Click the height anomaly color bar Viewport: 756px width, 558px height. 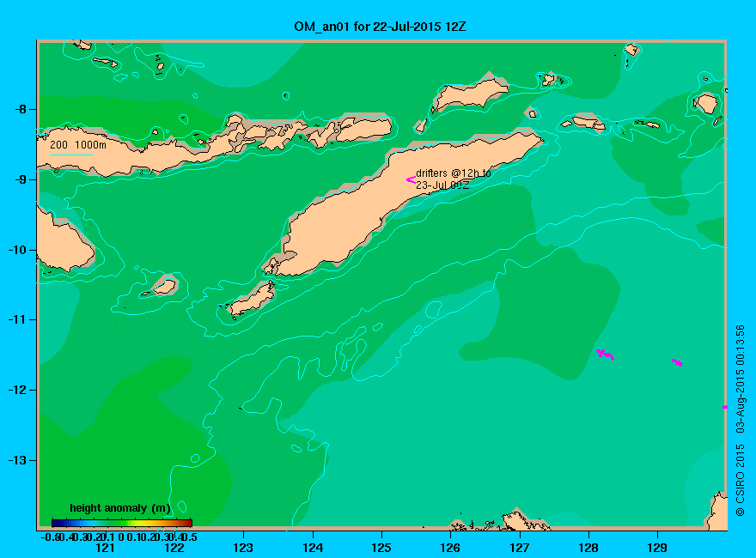pos(122,523)
